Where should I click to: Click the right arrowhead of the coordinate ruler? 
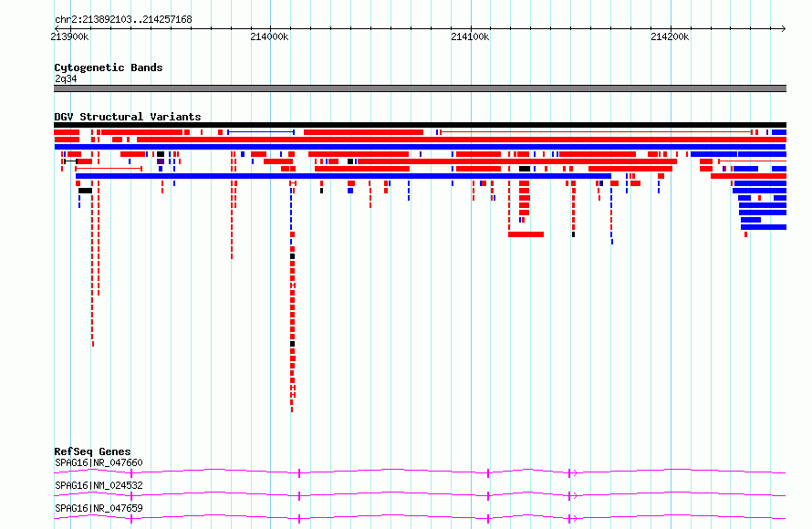pyautogui.click(x=784, y=29)
